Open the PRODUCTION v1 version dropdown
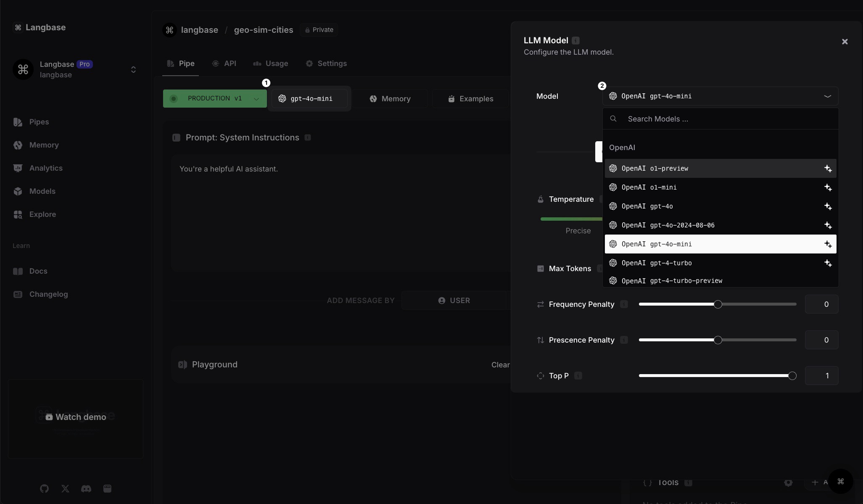 pyautogui.click(x=256, y=99)
